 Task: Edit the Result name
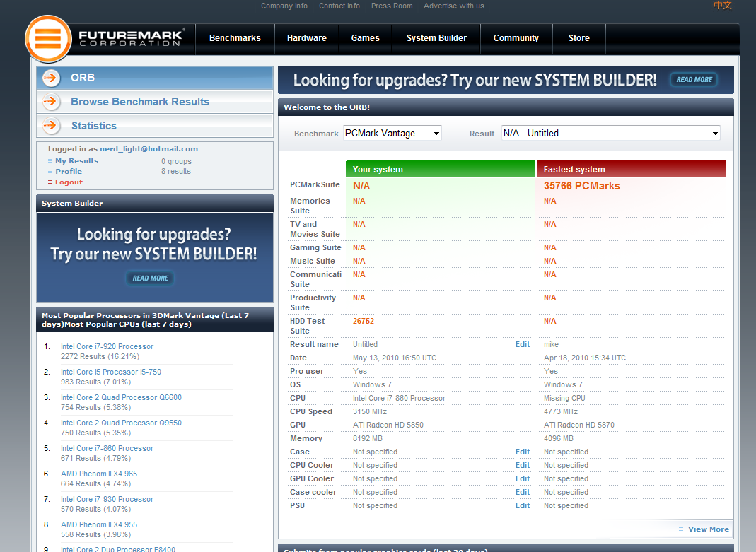[x=523, y=344]
